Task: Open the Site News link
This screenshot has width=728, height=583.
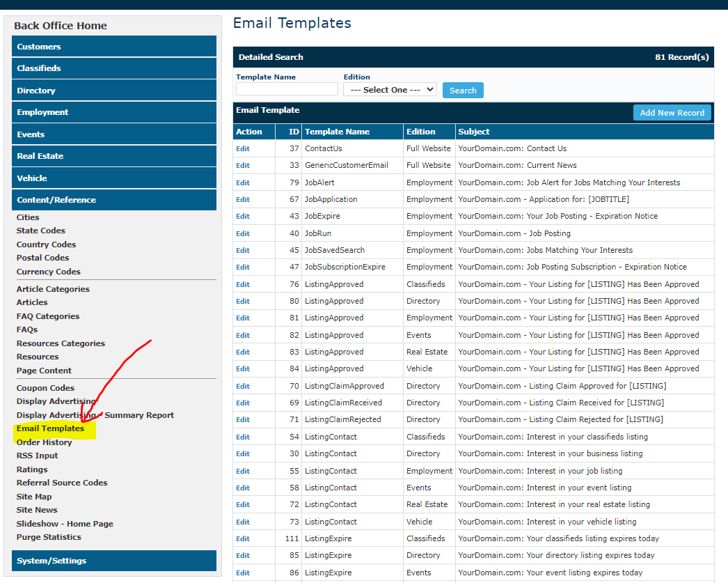Action: tap(37, 510)
